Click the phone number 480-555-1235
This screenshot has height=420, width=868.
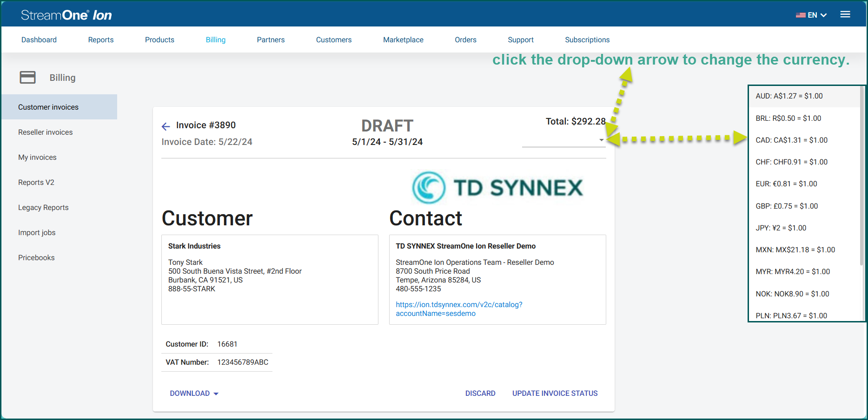pos(418,289)
